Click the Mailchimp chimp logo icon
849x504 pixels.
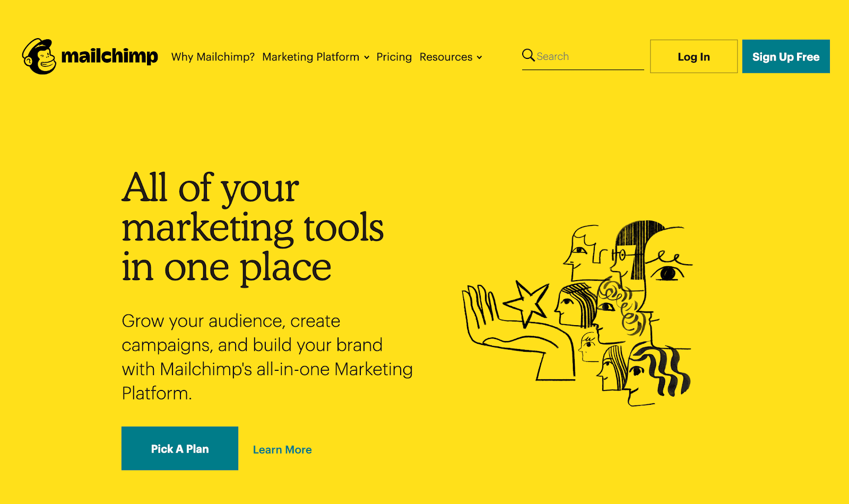coord(39,56)
